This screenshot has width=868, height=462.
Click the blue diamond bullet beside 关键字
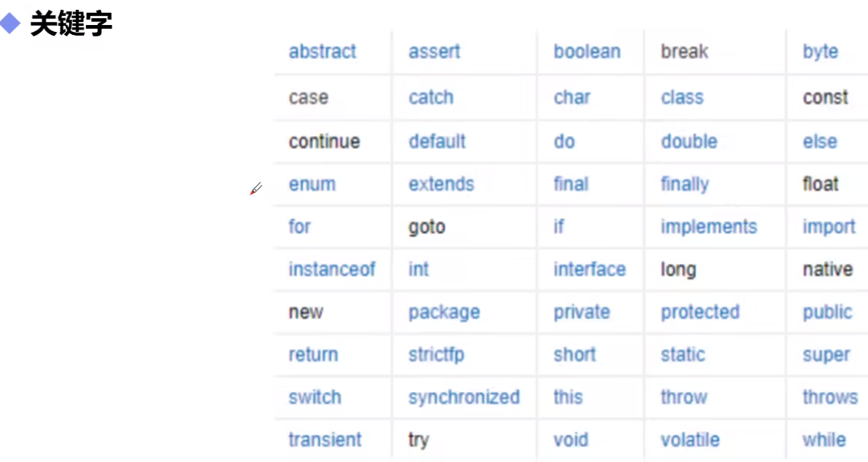pos(11,24)
